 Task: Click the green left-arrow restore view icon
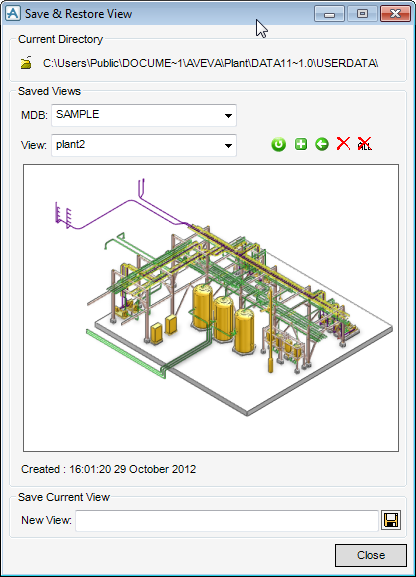(322, 144)
